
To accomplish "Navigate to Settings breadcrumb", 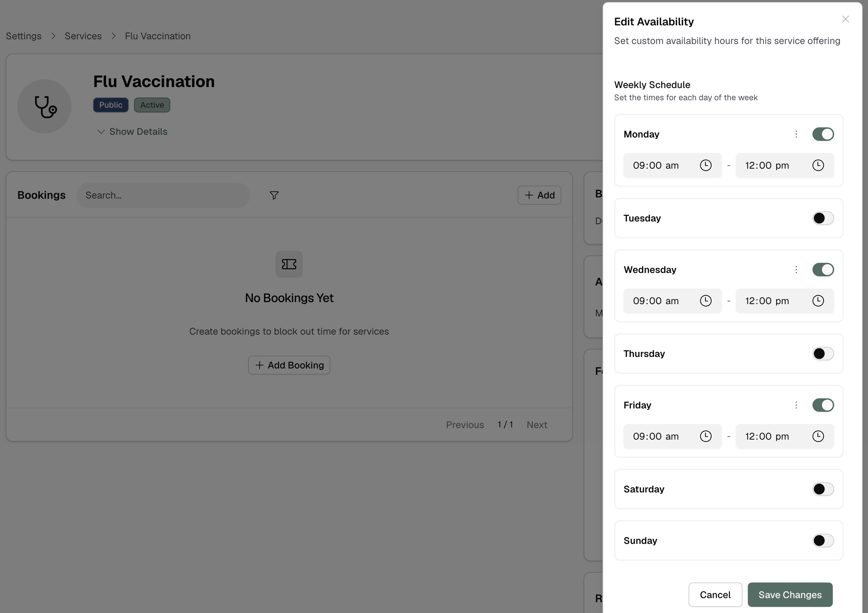I will coord(23,36).
